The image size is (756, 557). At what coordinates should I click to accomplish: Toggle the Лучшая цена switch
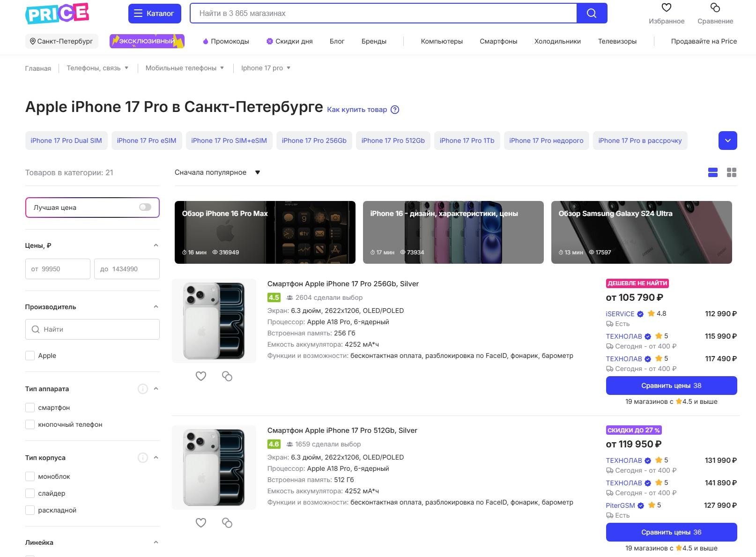(x=145, y=207)
